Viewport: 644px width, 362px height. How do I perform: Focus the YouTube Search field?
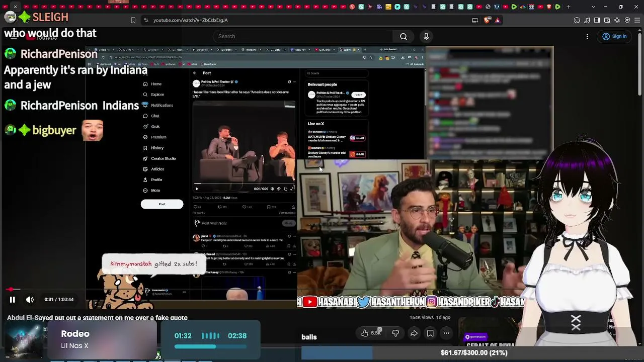(303, 36)
